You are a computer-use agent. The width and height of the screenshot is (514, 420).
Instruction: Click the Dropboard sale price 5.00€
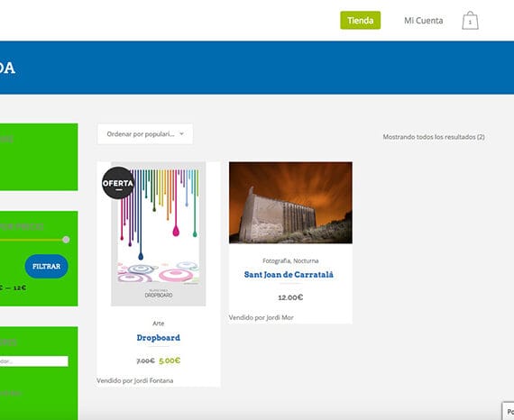[170, 361]
